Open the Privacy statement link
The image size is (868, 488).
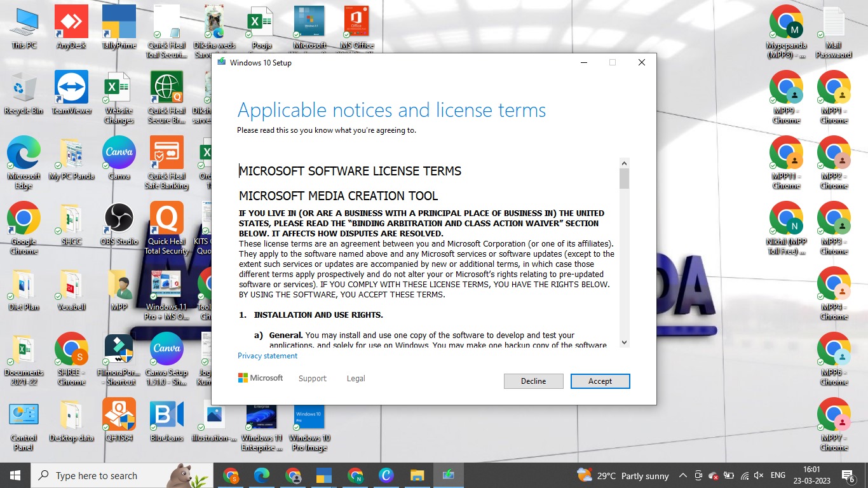click(x=268, y=356)
